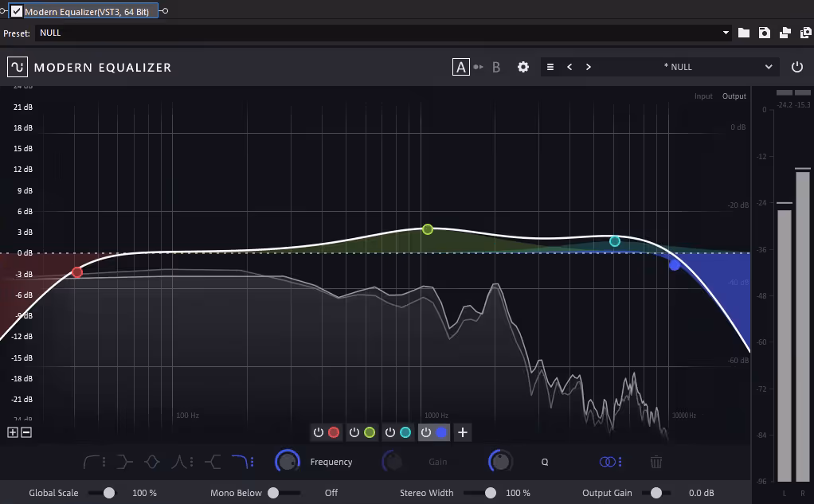Open the equalizer settings gear

pos(523,67)
